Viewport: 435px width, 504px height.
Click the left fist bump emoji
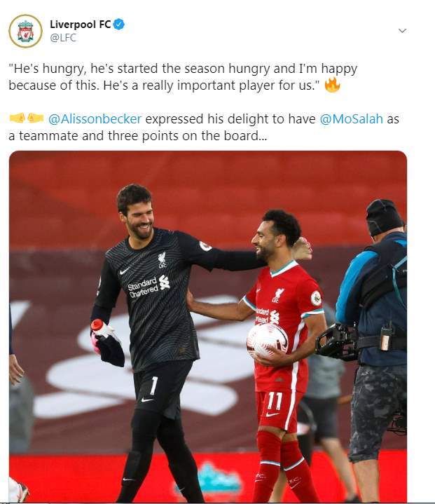point(18,118)
